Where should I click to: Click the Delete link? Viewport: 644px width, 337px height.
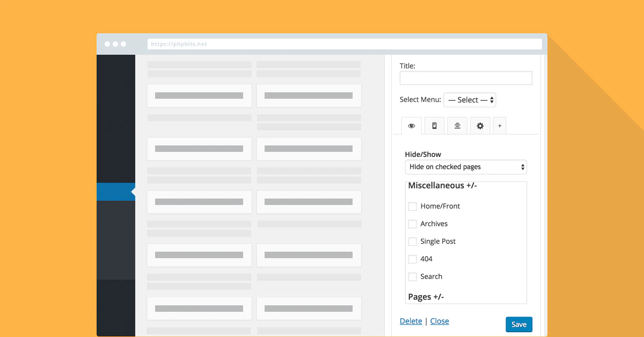pos(411,321)
